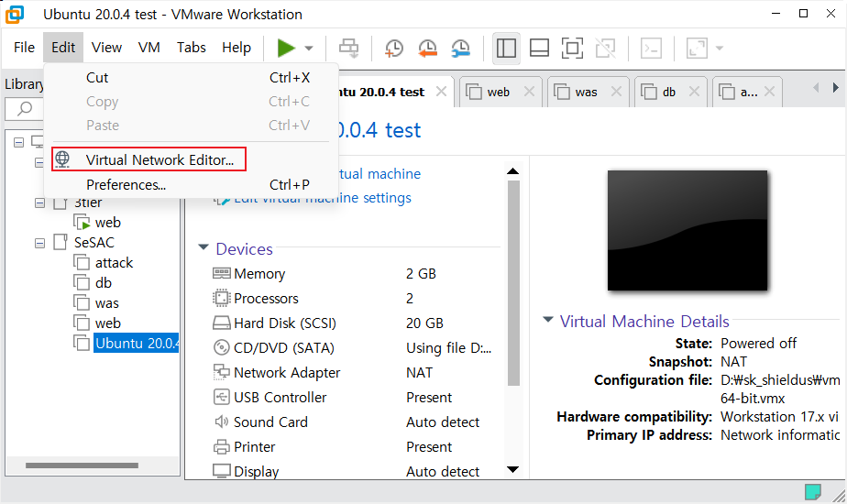
Task: Collapse the SeSAC folder node
Action: pyautogui.click(x=40, y=243)
